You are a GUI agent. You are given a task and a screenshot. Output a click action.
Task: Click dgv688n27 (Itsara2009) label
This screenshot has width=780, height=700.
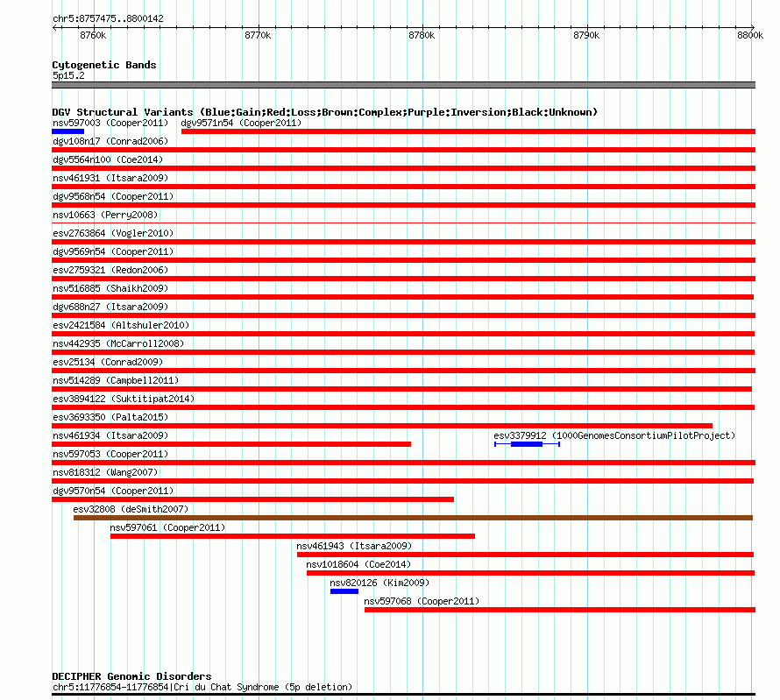[110, 307]
